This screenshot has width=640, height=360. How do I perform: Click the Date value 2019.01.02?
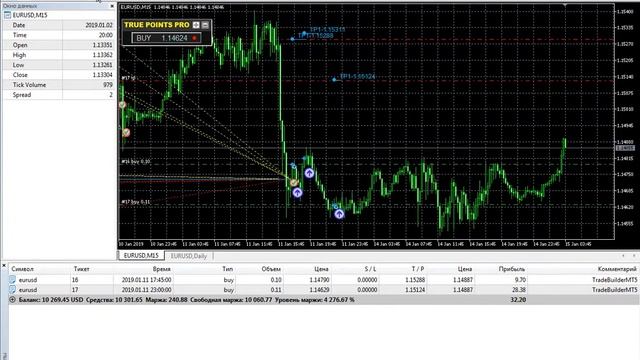99,25
